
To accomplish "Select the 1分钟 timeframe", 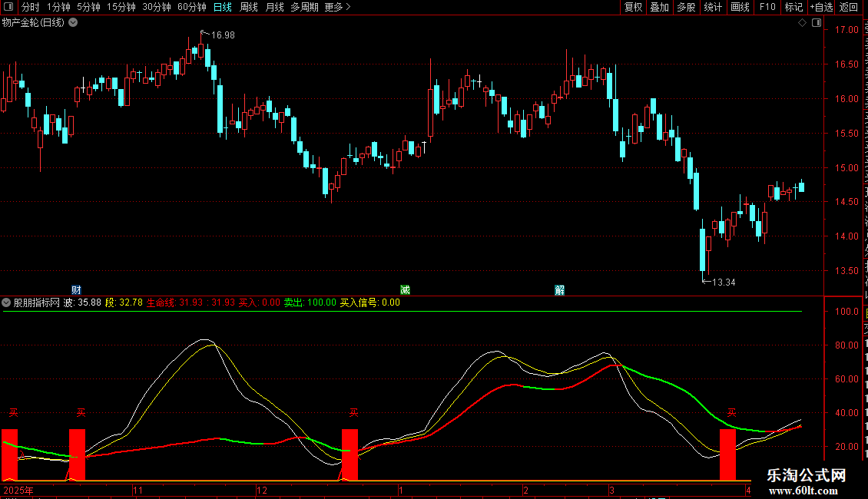I will click(x=58, y=7).
